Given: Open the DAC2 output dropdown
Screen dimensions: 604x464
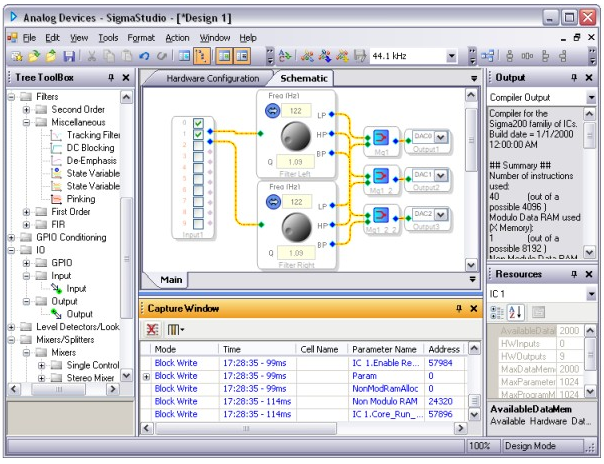Looking at the screenshot, I should [x=441, y=214].
